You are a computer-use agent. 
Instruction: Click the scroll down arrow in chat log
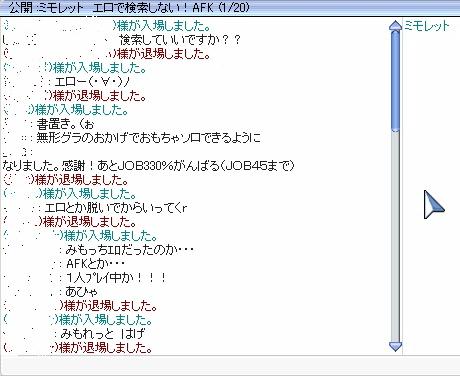(395, 346)
